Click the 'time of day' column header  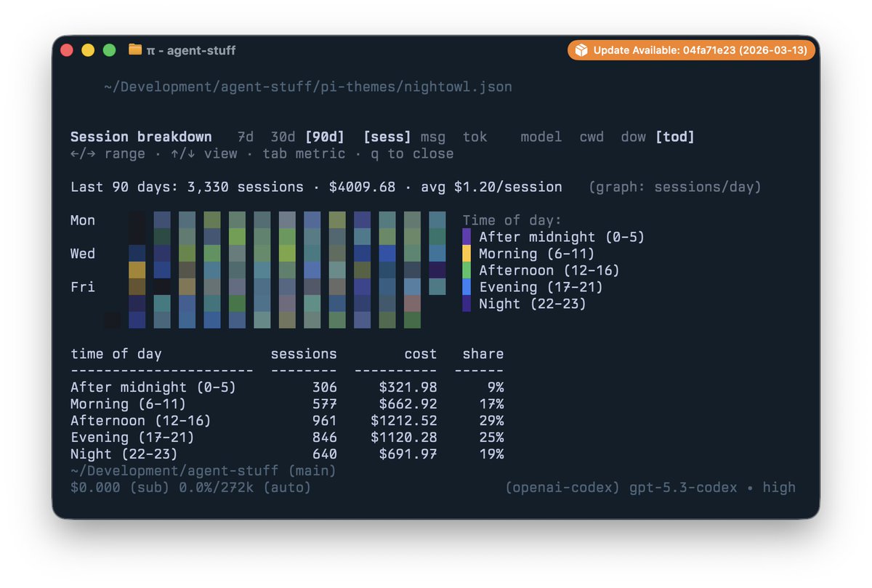(116, 354)
